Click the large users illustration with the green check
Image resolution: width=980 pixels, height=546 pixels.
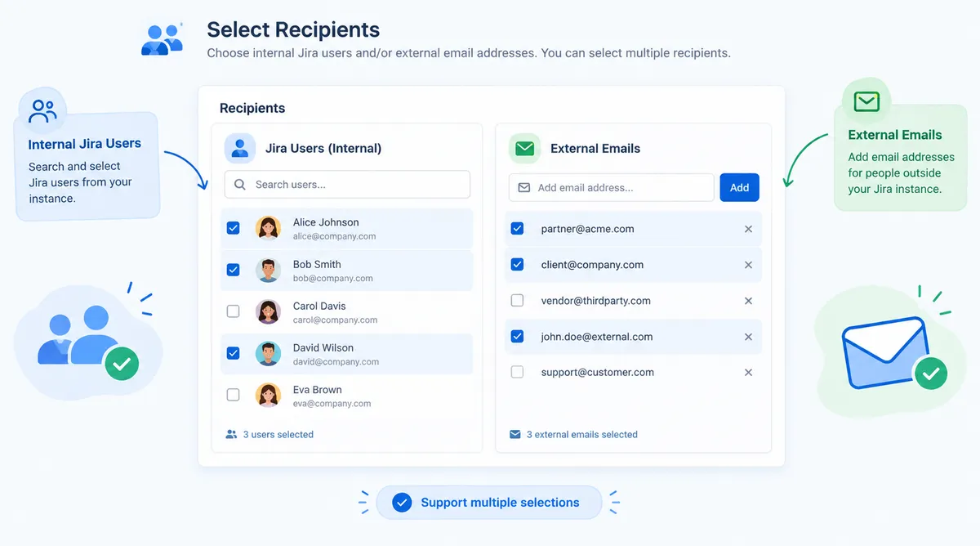pos(88,342)
